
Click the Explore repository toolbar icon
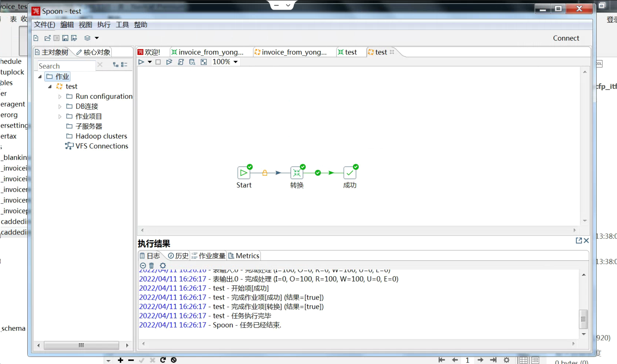tap(56, 38)
